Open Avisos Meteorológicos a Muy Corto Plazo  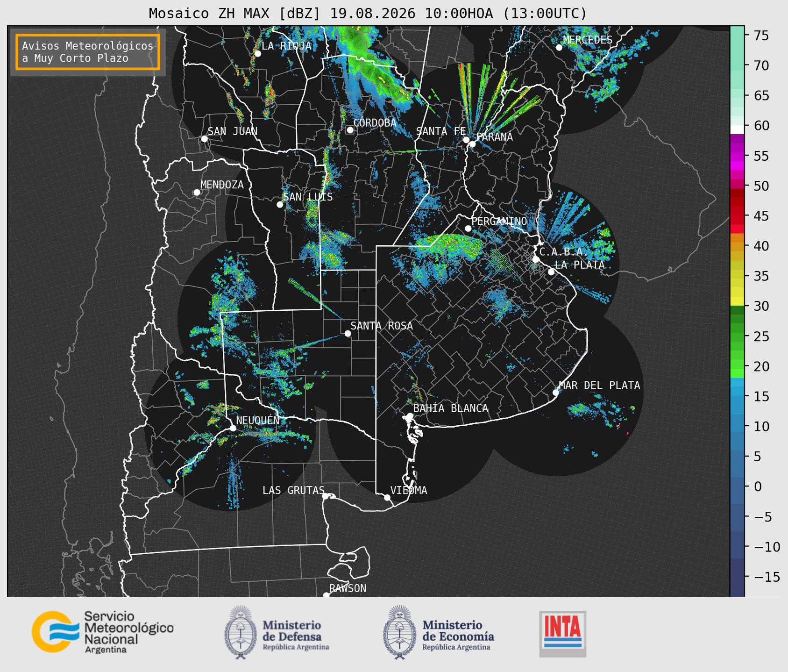click(88, 52)
